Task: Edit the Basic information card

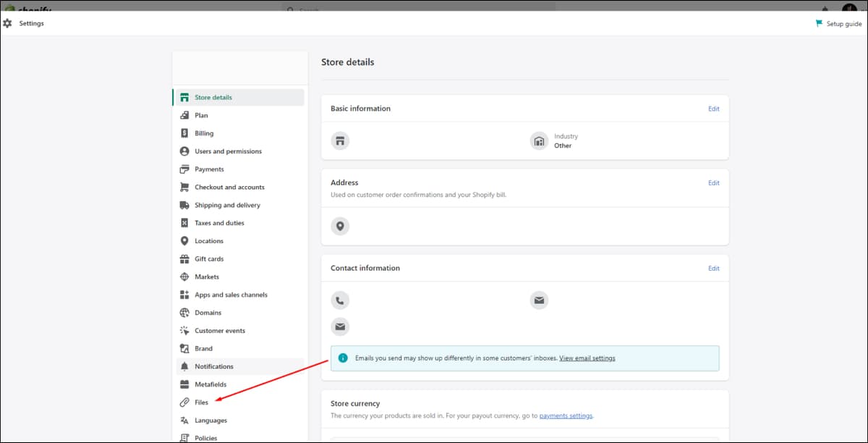Action: coord(714,109)
